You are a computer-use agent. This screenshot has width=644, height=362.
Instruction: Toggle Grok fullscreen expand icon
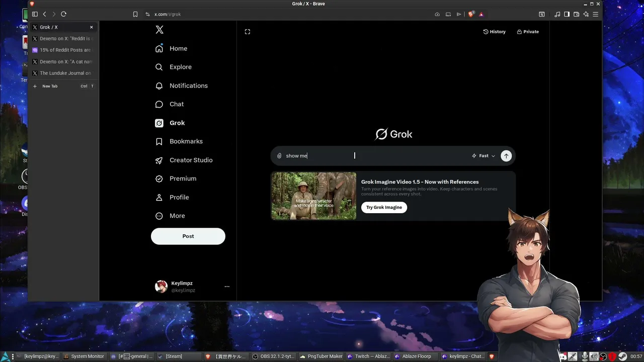pos(248,32)
